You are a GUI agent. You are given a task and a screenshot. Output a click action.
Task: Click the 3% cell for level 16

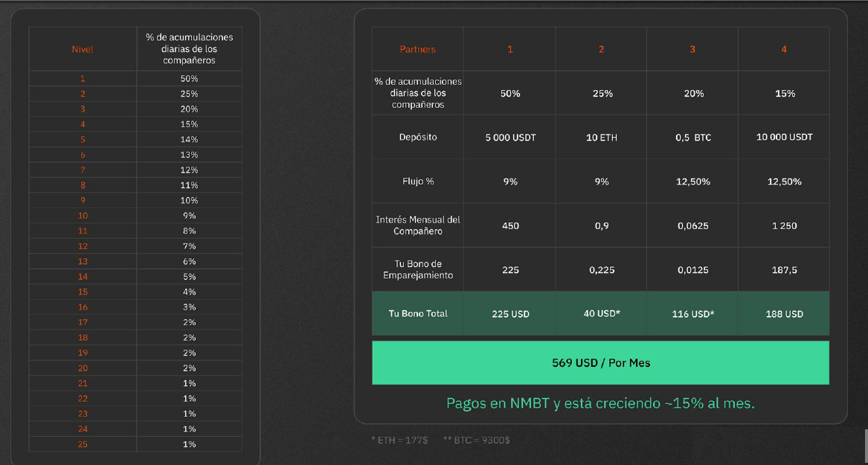[x=190, y=307]
